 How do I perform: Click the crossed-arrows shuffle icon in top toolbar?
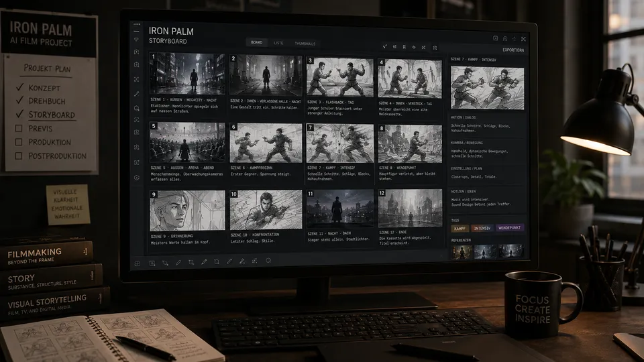[x=423, y=47]
